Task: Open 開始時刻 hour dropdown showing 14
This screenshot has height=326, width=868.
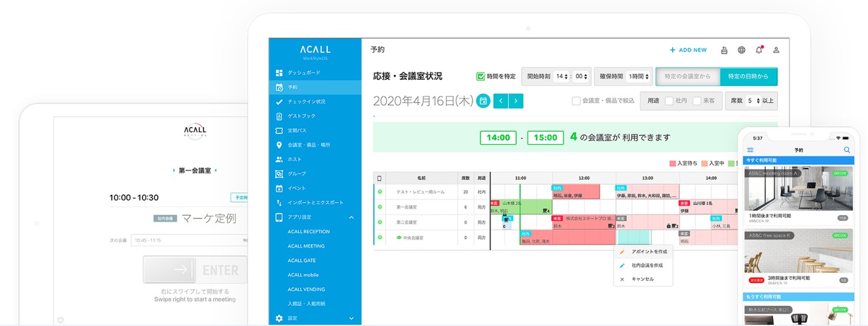Action: tap(562, 76)
